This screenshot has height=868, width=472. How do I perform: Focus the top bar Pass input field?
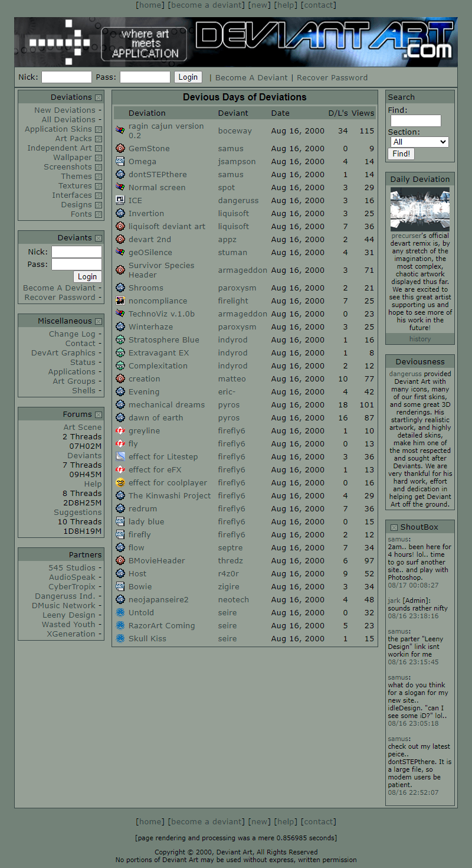[x=145, y=77]
